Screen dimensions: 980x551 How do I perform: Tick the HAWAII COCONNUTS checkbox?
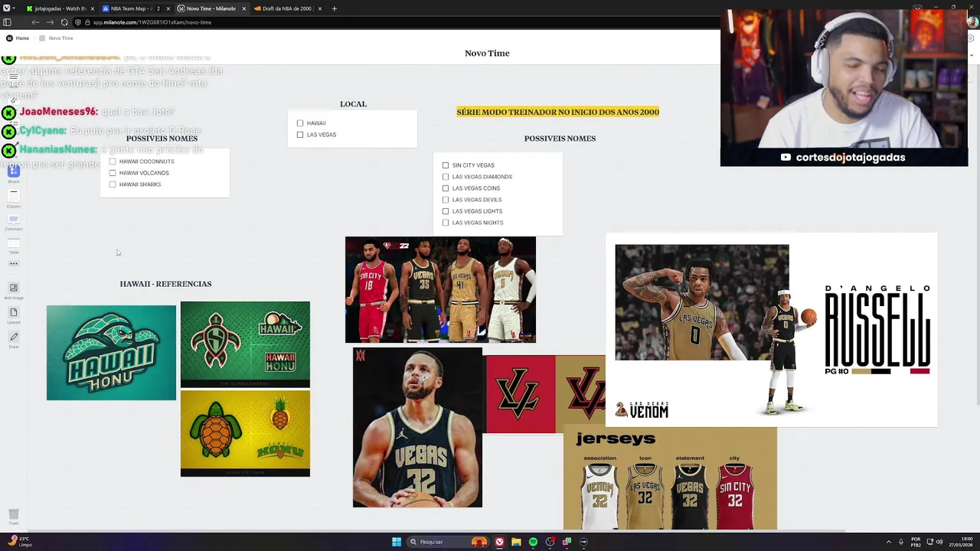(113, 161)
